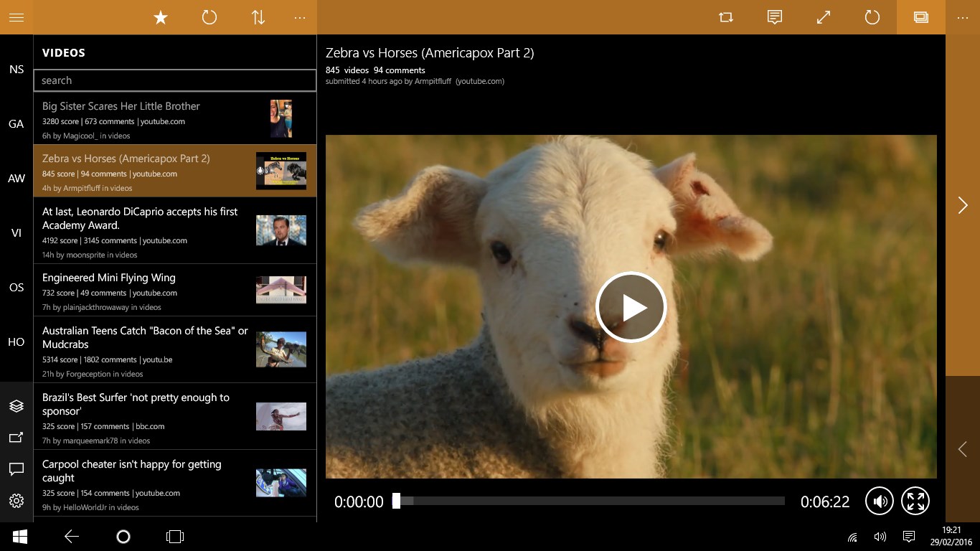
Task: Expand the video view with diagonal arrows
Action: coord(824,17)
